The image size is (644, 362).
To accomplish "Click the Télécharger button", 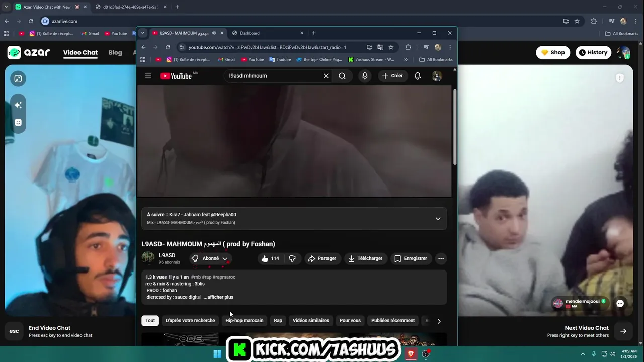I will (x=365, y=258).
